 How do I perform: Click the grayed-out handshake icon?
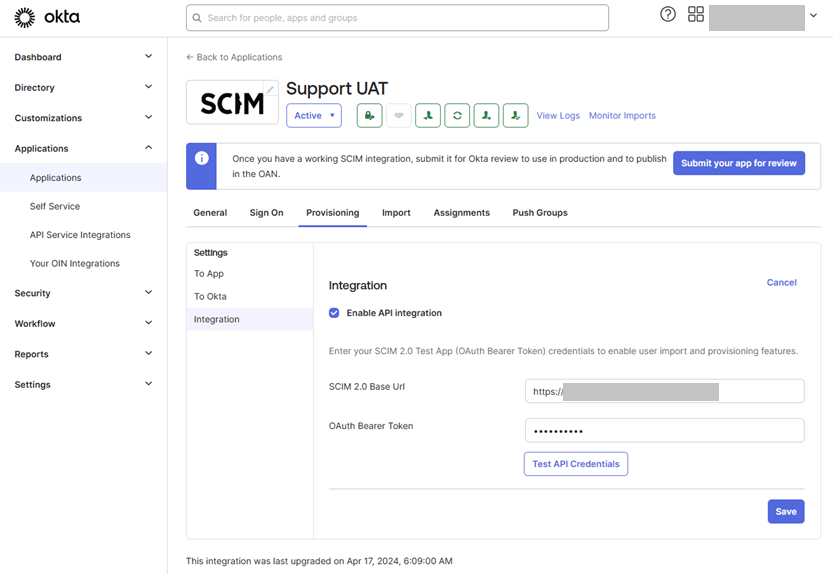coord(399,116)
